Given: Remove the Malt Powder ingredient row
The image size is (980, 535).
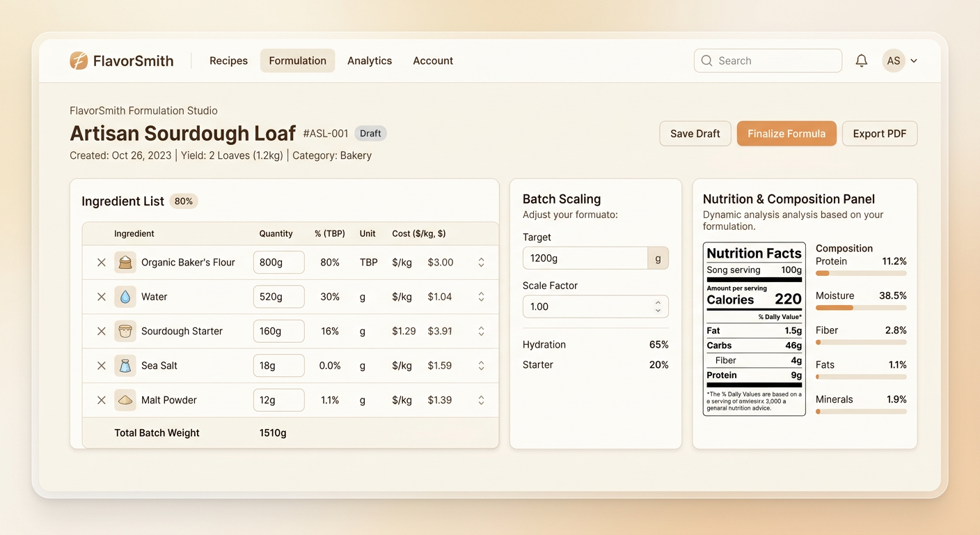Looking at the screenshot, I should pos(101,400).
